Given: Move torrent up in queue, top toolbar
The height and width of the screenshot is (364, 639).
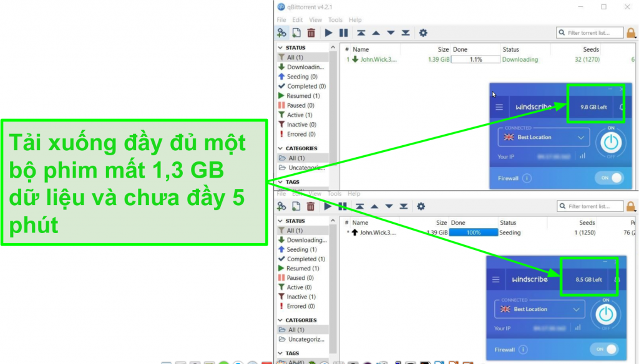Looking at the screenshot, I should [376, 33].
